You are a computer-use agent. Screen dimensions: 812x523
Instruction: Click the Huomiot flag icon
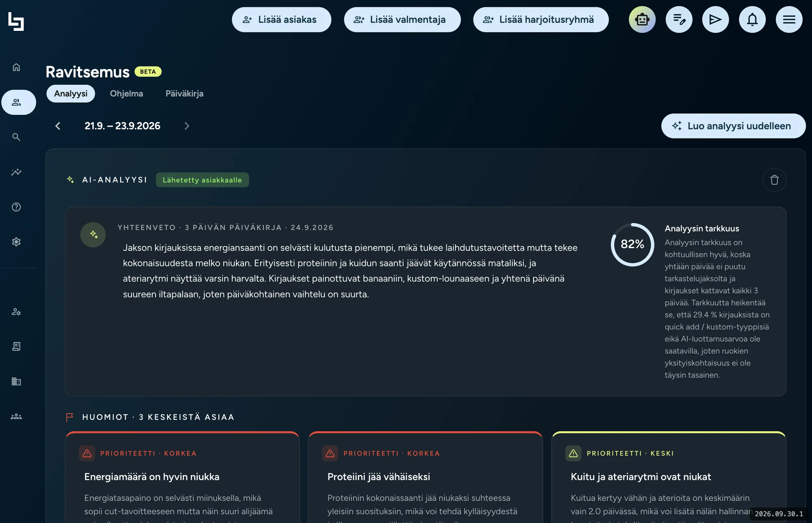70,417
